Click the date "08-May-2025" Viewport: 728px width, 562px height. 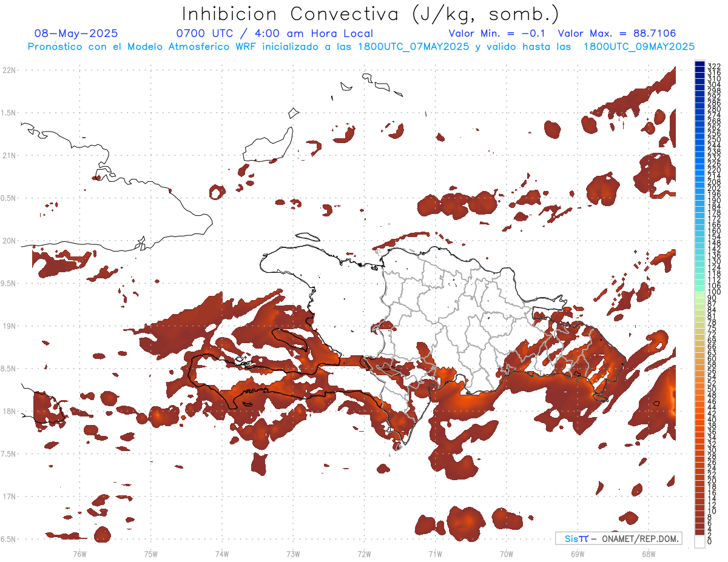[x=76, y=33]
